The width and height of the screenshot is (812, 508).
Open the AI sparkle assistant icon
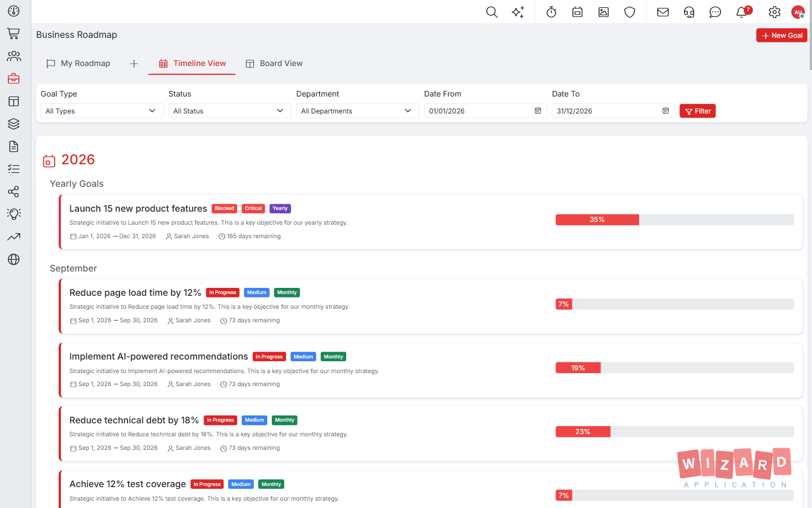[x=518, y=12]
